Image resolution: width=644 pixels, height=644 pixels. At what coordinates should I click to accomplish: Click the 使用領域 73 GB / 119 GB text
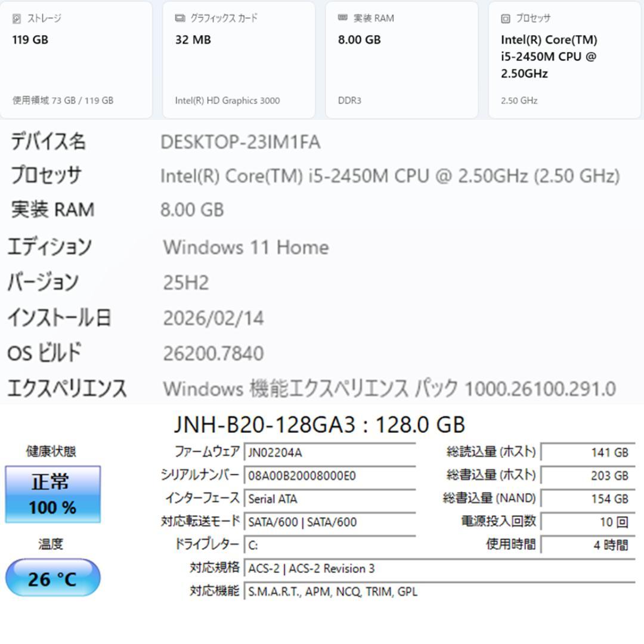[63, 100]
